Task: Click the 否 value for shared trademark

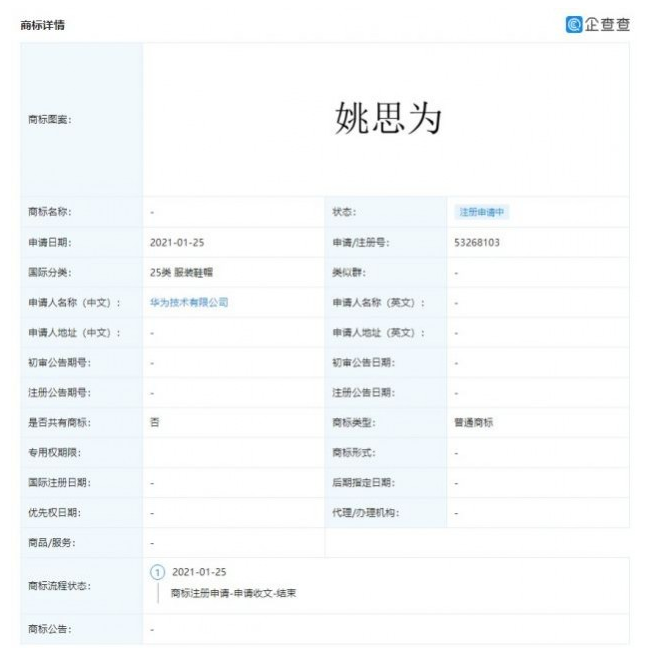Action: (x=154, y=422)
